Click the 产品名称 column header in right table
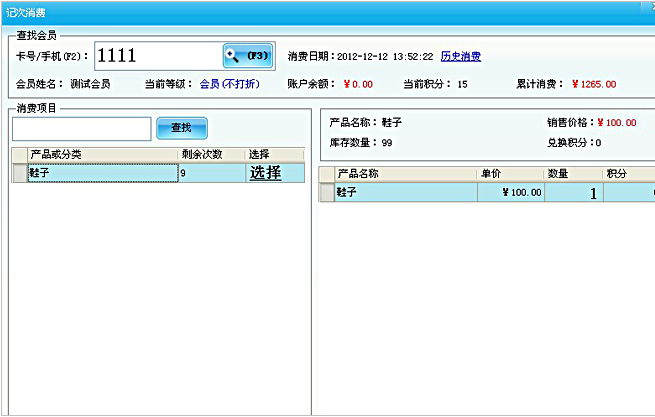The width and height of the screenshot is (655, 417). point(406,174)
